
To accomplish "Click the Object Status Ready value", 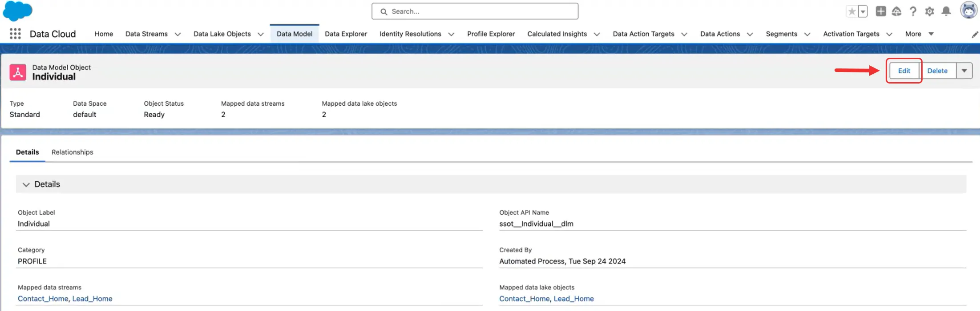I will click(x=154, y=114).
